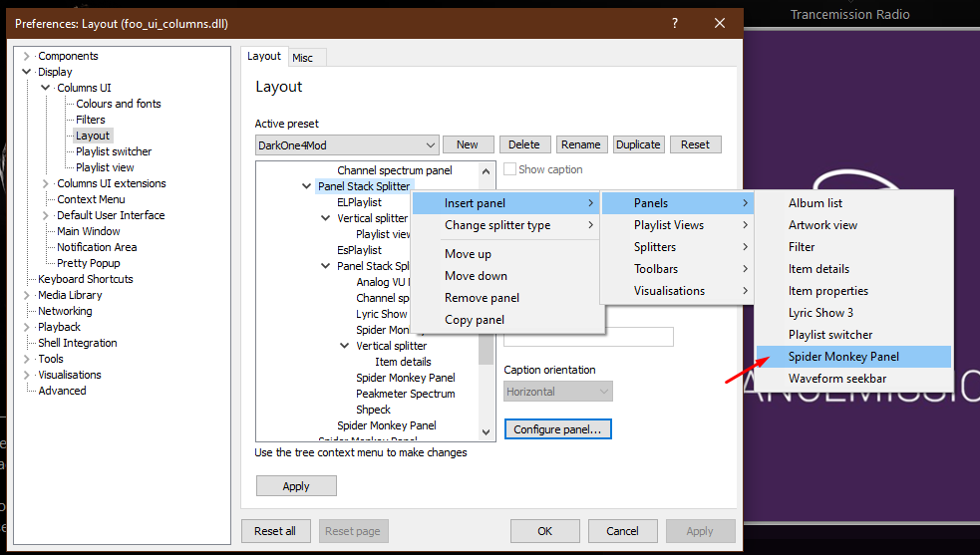Open the Splitters submenu
Image resolution: width=980 pixels, height=555 pixels.
coord(676,247)
